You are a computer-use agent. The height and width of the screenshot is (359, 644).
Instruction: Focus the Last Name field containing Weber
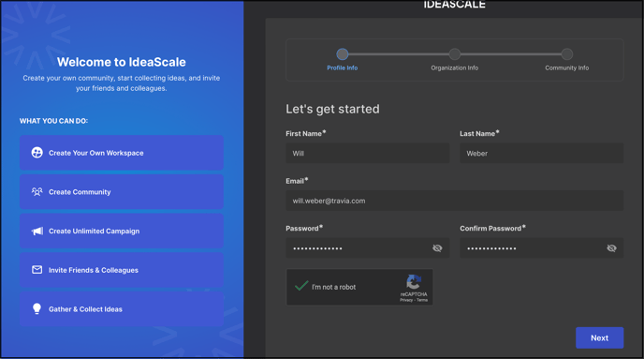541,153
